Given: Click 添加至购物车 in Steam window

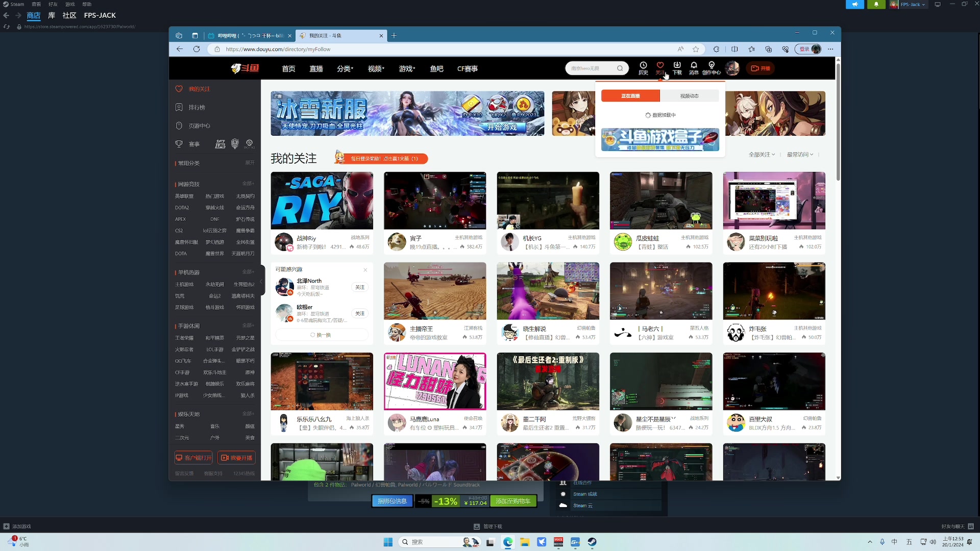Looking at the screenshot, I should pyautogui.click(x=513, y=502).
